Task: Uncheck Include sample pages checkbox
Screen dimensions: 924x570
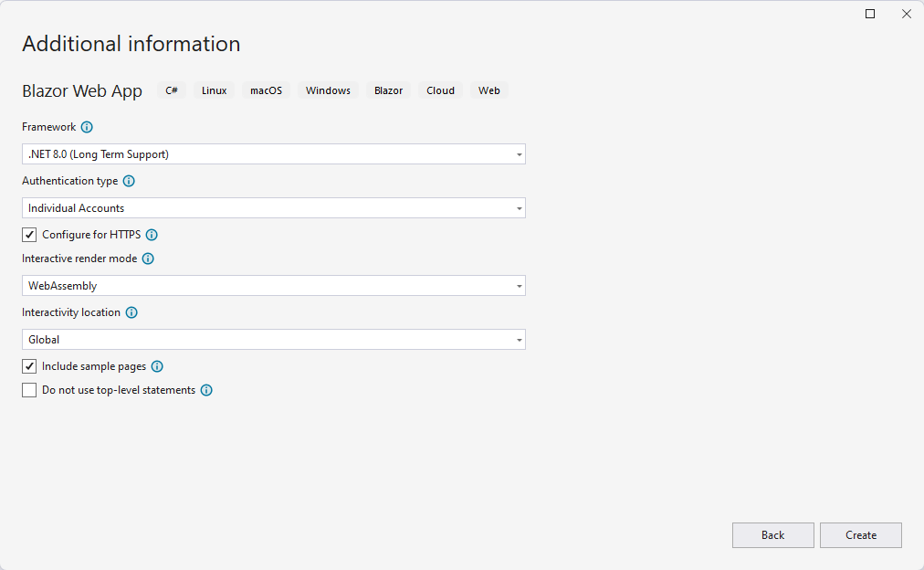Action: pyautogui.click(x=29, y=366)
